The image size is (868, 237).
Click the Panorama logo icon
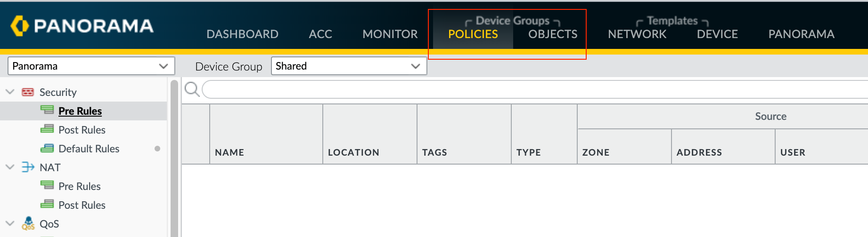[x=19, y=26]
